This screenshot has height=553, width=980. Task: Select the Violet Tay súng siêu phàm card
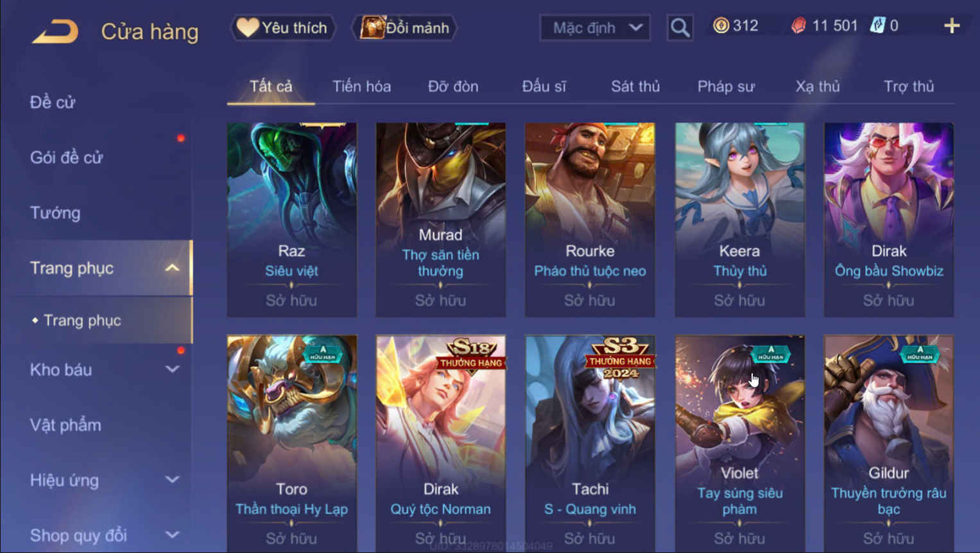click(739, 443)
